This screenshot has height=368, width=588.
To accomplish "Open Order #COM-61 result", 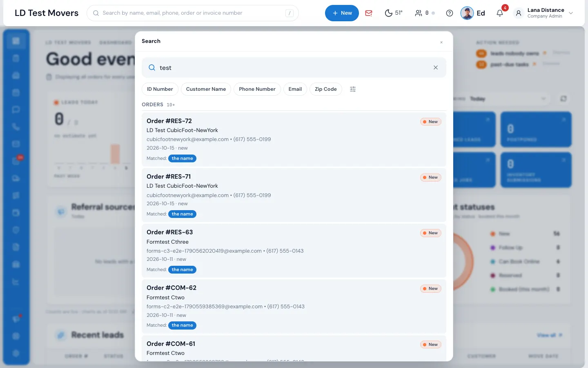I will click(x=294, y=348).
